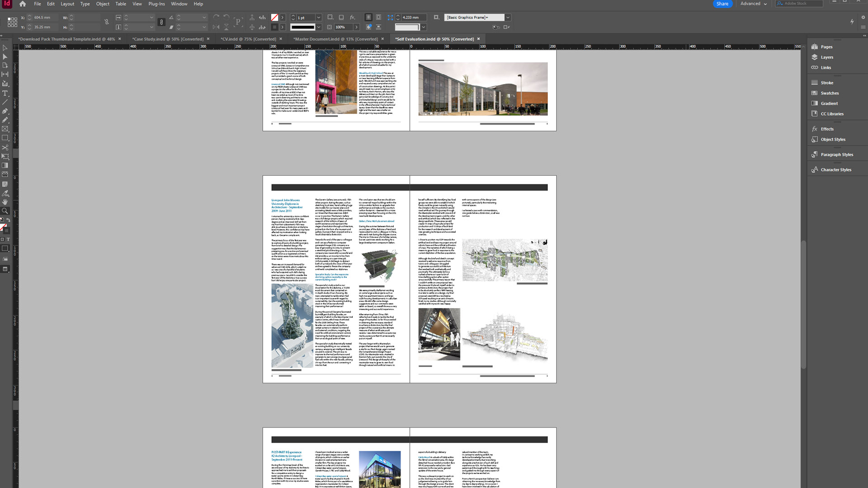Open the Paragraph Styles panel
The image size is (868, 488).
click(x=837, y=154)
